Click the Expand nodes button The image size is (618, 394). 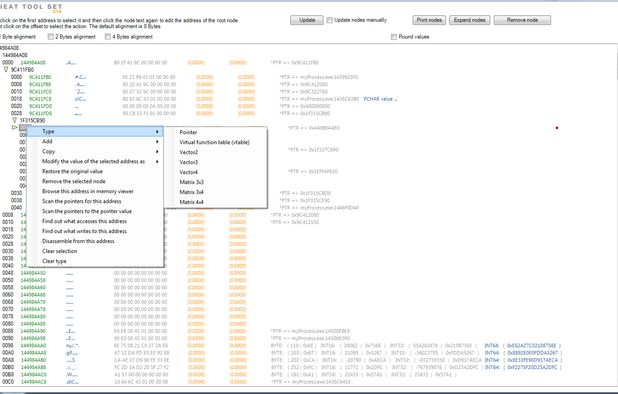click(x=469, y=20)
